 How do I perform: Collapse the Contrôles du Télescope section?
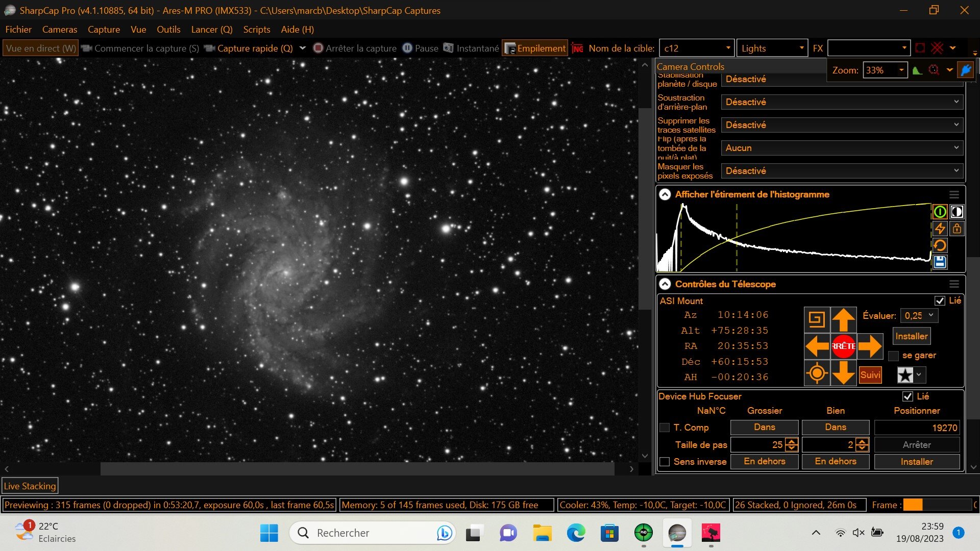(x=665, y=284)
